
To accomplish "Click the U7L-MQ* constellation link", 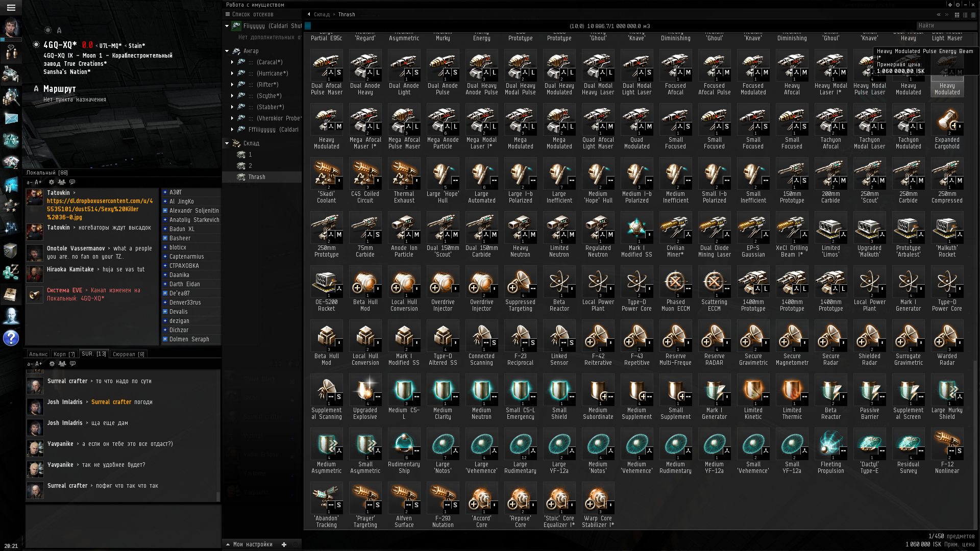I will tap(111, 45).
